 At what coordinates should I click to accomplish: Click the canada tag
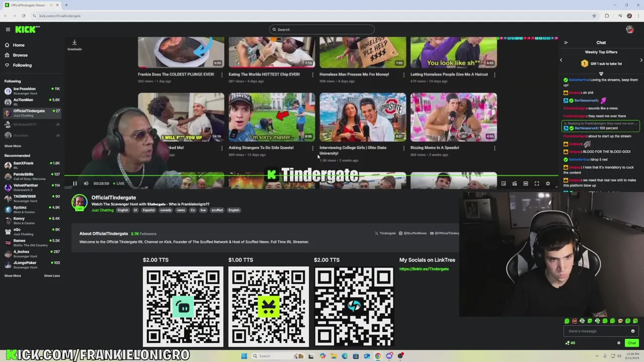click(166, 210)
